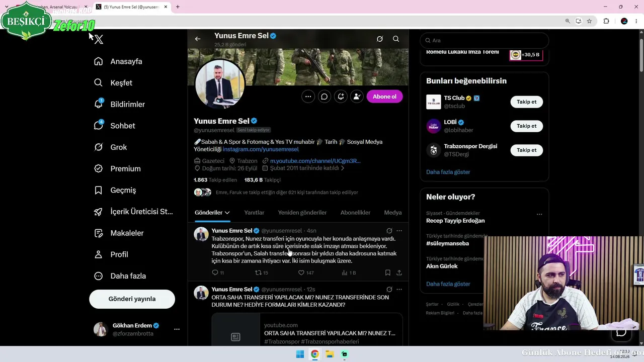Viewport: 644px width, 362px height.
Task: Click Daha fazla göster under Bunları beğenebilirsin
Action: (448, 172)
